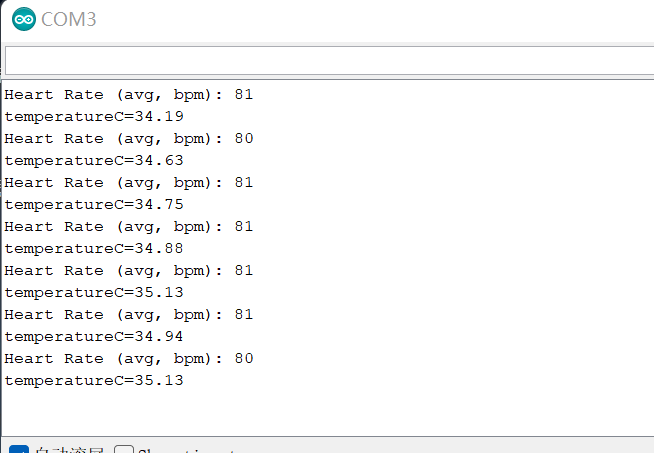Image resolution: width=654 pixels, height=453 pixels.
Task: Click the temperatureC=34.94 reading
Action: [x=94, y=337]
